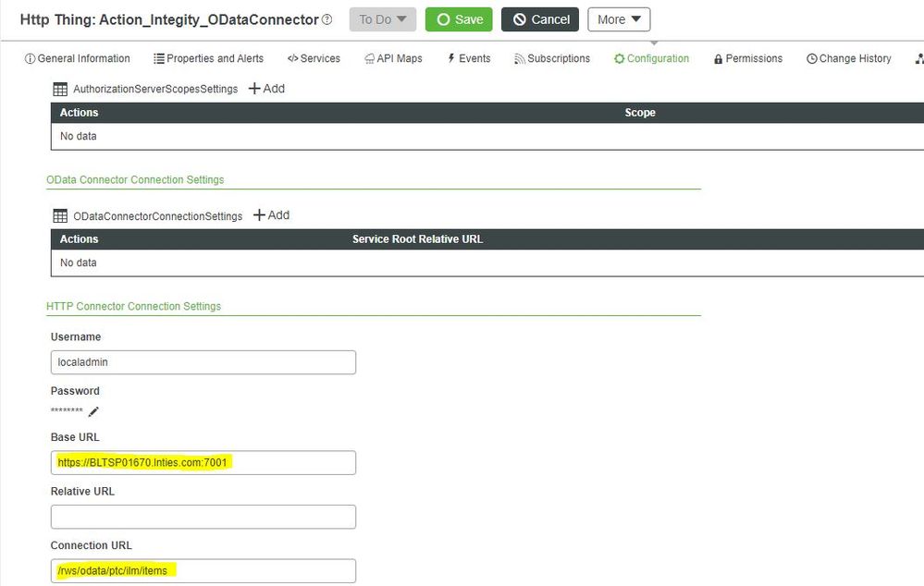Cancel editing the thing
This screenshot has height=586, width=924.
(x=540, y=19)
